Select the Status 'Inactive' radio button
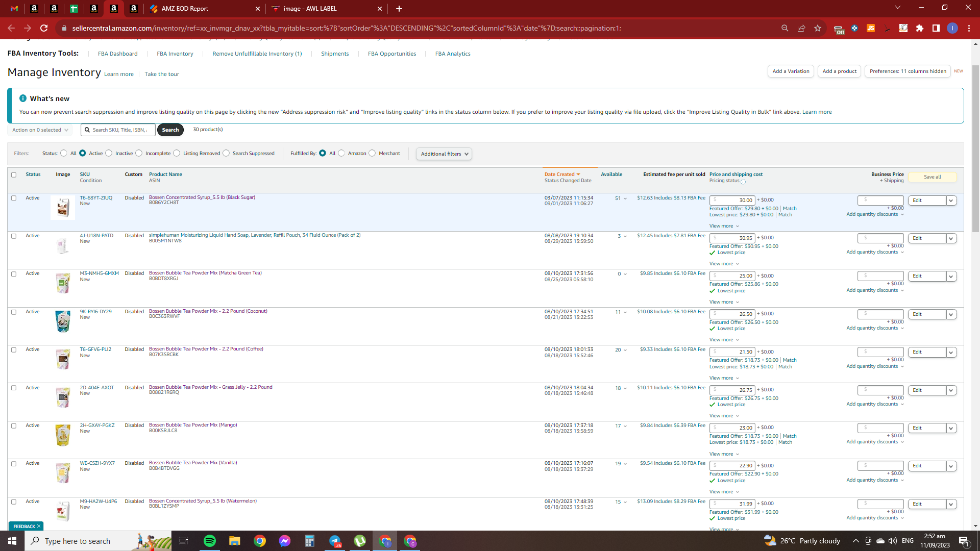980x551 pixels. point(109,154)
